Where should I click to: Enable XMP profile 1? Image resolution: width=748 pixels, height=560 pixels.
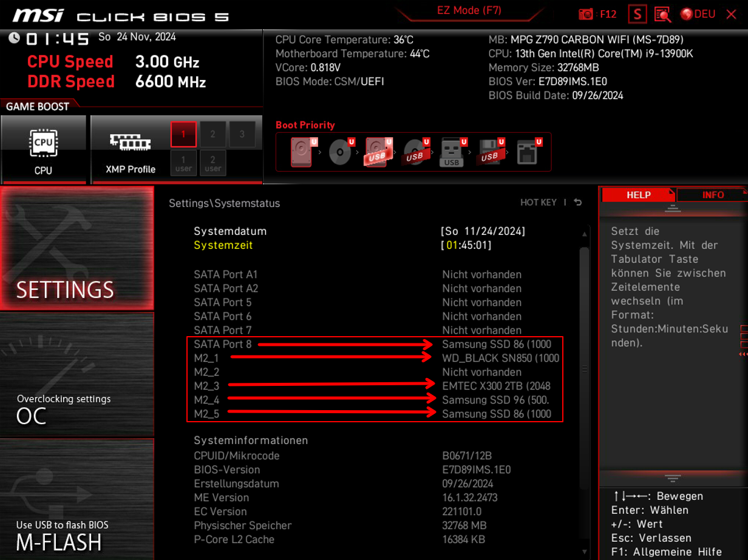pyautogui.click(x=183, y=134)
